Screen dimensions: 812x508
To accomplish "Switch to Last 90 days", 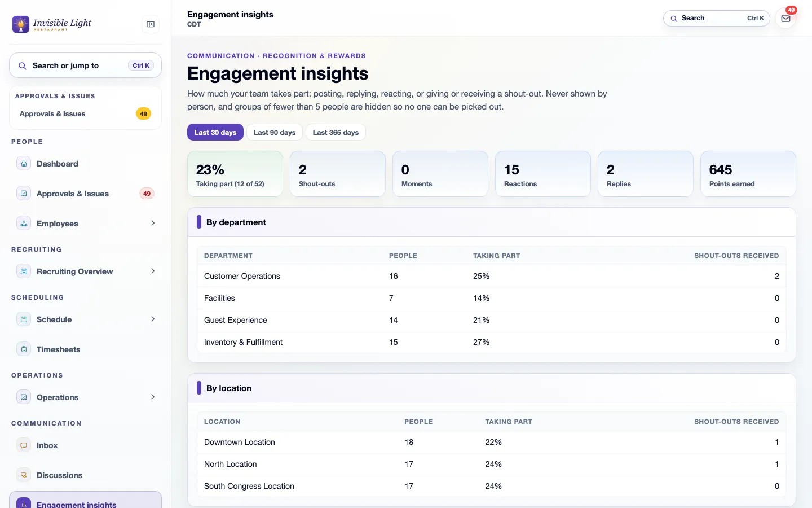I will 275,132.
